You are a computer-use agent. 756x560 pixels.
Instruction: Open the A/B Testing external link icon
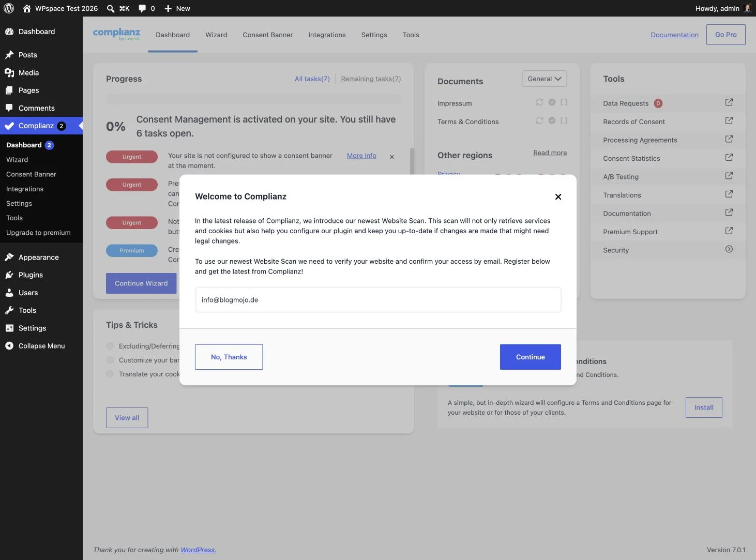click(x=729, y=176)
